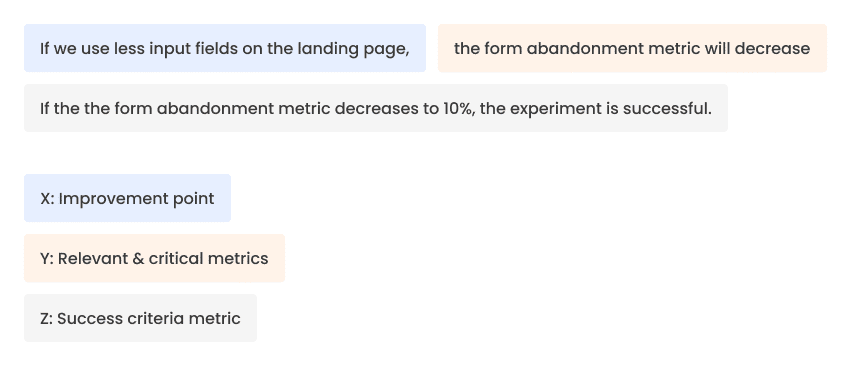Select the gray success statement box
Image resolution: width=851 pixels, height=366 pixels.
pos(376,108)
